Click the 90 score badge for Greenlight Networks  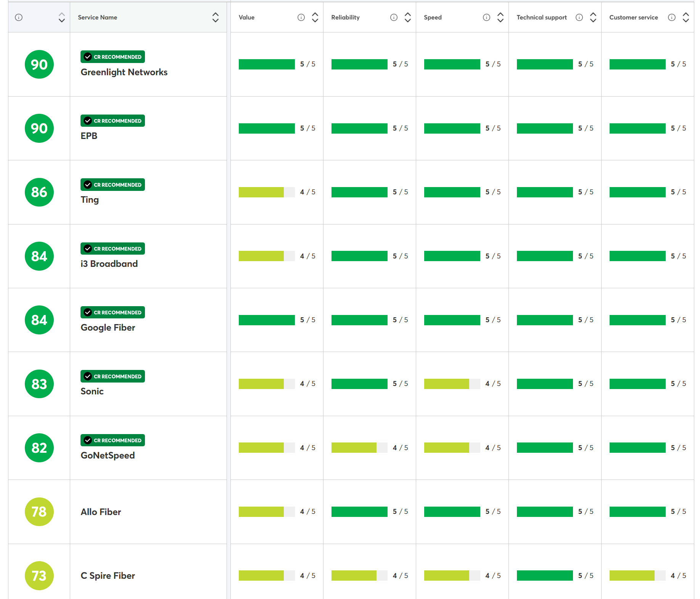pyautogui.click(x=39, y=65)
